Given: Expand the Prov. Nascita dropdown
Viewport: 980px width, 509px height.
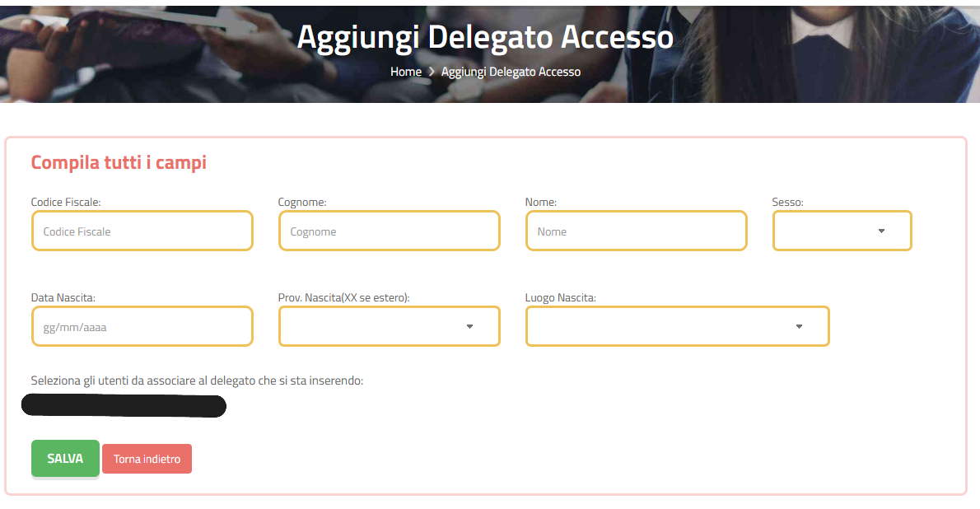Looking at the screenshot, I should (x=389, y=327).
